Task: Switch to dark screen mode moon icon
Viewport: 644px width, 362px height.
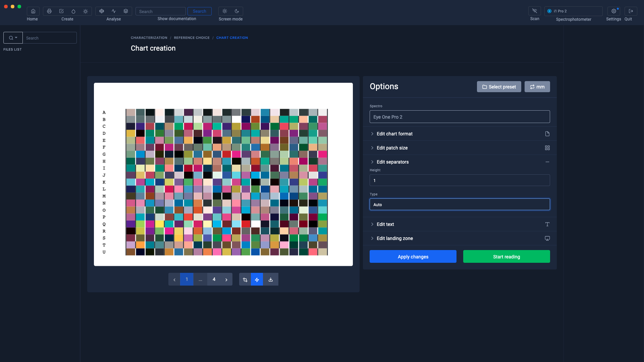Action: coord(237,11)
